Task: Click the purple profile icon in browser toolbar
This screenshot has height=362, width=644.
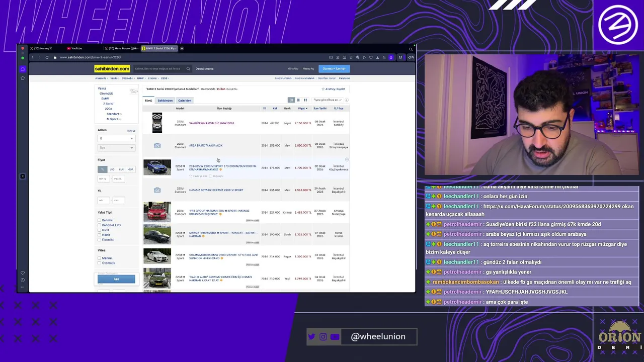Action: 391,57
